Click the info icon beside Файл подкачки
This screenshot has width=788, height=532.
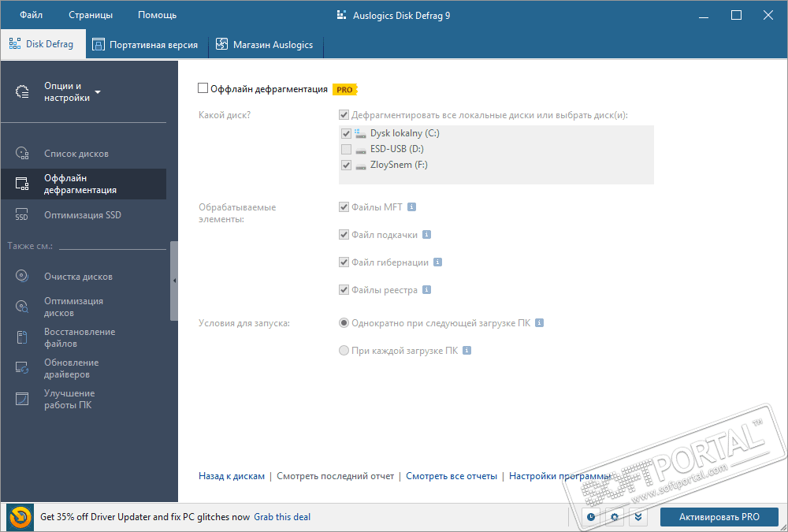426,234
